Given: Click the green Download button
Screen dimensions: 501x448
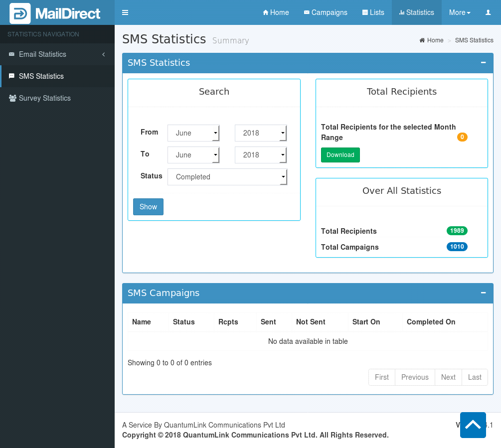Looking at the screenshot, I should 340,155.
